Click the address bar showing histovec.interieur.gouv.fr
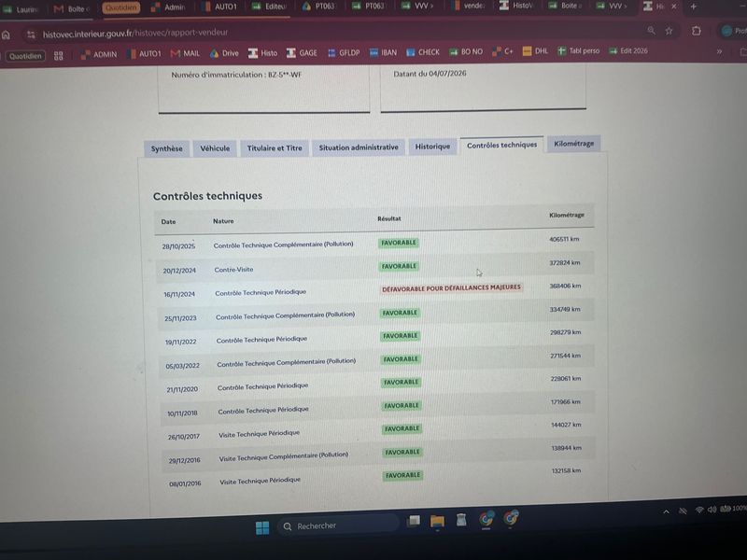This screenshot has height=560, width=747. 333,33
